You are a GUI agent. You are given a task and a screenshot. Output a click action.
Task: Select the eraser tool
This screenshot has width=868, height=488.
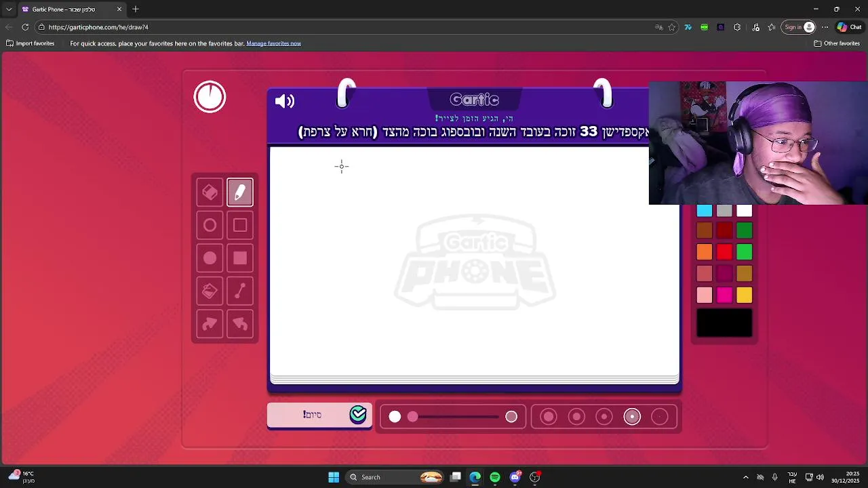click(x=210, y=192)
